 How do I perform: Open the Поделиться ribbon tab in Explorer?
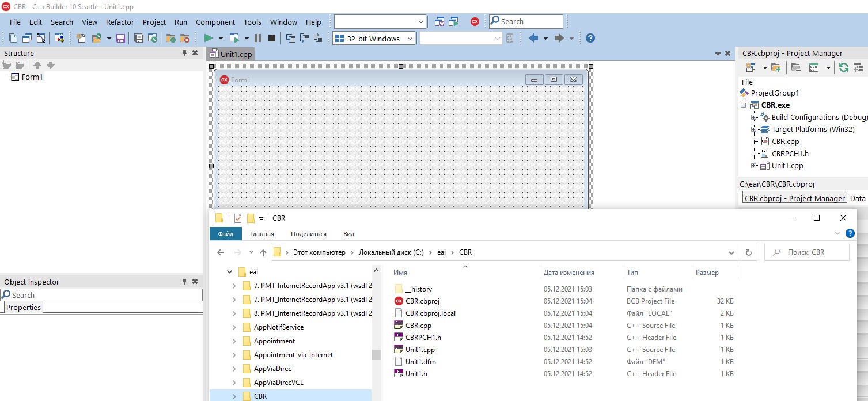pos(309,234)
